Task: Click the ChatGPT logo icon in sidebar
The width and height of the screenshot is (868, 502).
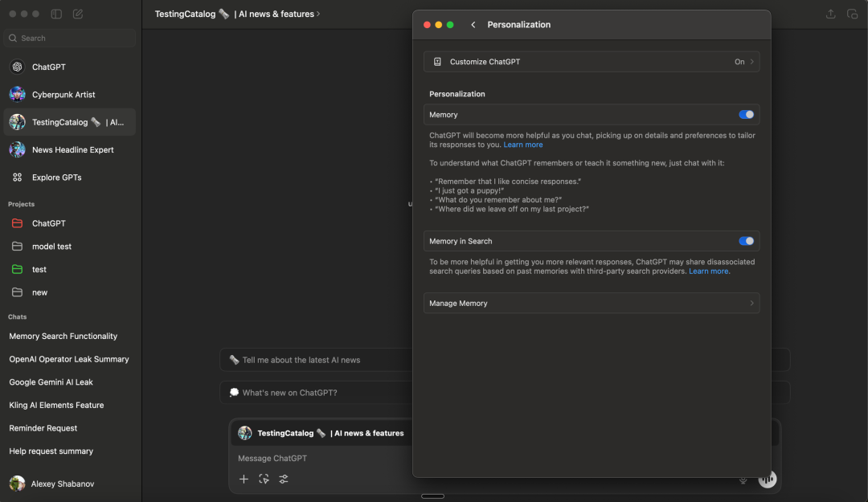Action: click(17, 67)
